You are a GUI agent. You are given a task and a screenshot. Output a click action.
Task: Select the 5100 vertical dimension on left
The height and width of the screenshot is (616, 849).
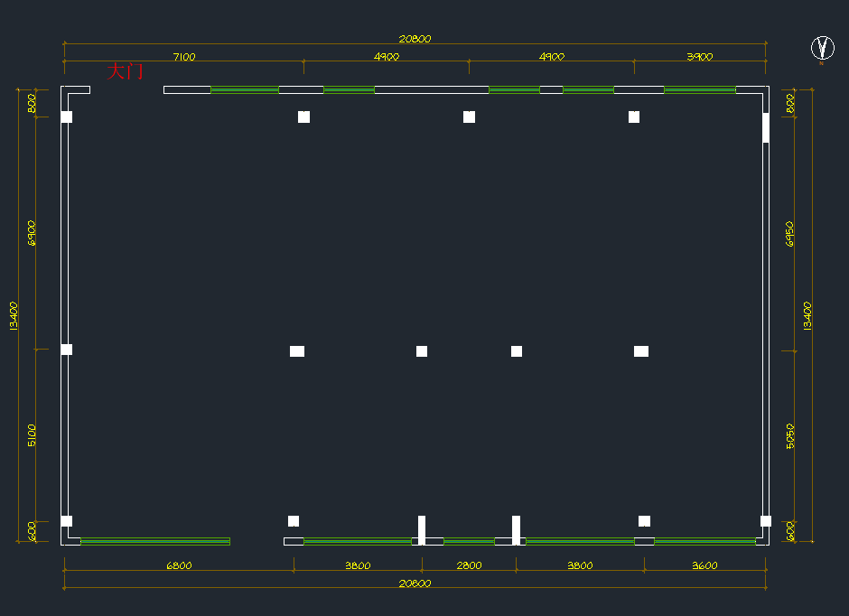click(x=33, y=435)
